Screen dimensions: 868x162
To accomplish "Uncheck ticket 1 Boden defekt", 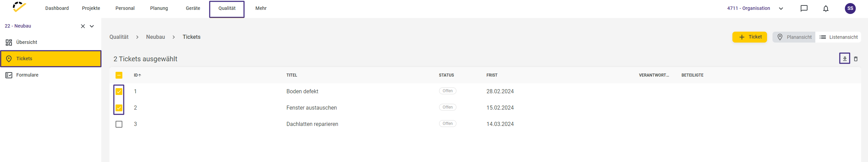I will (x=119, y=92).
